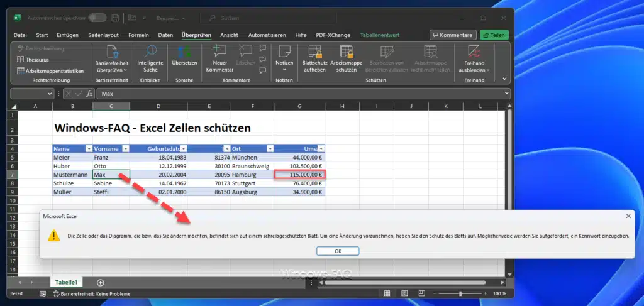644x306 pixels.
Task: Click Blattschutz aufheben
Action: tap(314, 60)
